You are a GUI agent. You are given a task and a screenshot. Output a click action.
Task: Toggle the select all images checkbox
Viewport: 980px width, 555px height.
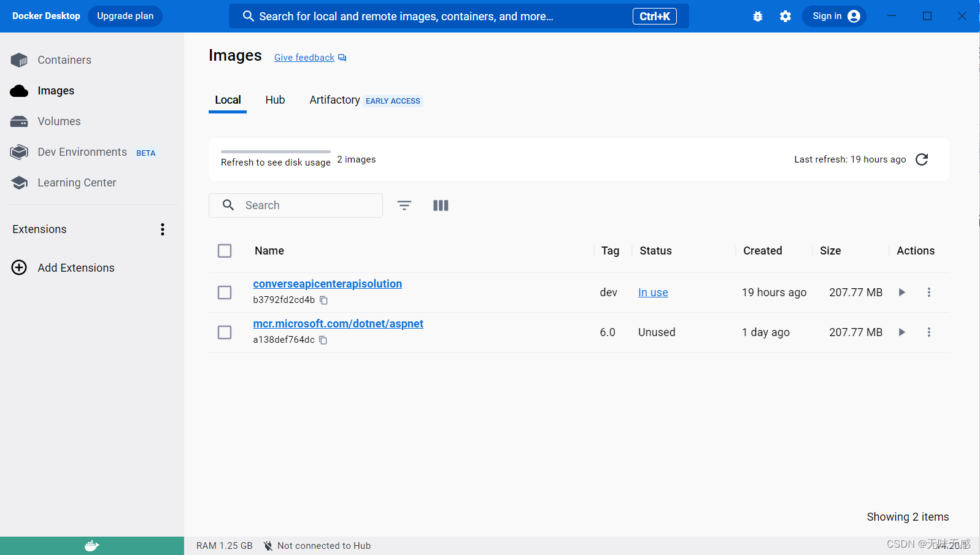pyautogui.click(x=225, y=251)
